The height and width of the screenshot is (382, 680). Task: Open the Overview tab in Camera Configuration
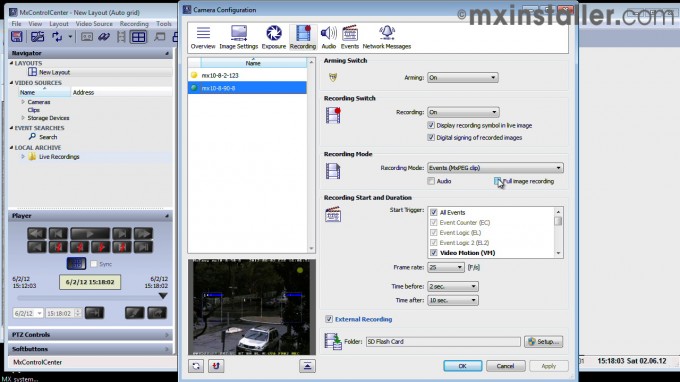[x=203, y=37]
